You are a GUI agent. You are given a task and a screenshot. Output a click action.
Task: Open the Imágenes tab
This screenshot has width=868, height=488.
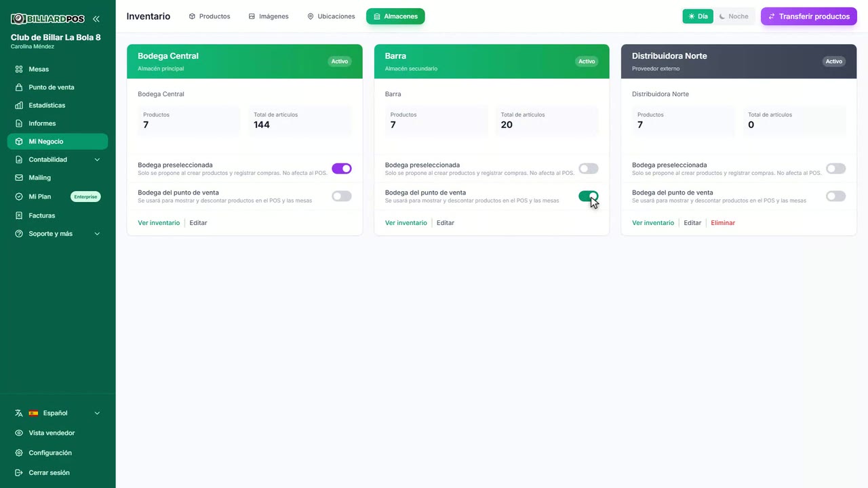pyautogui.click(x=269, y=16)
